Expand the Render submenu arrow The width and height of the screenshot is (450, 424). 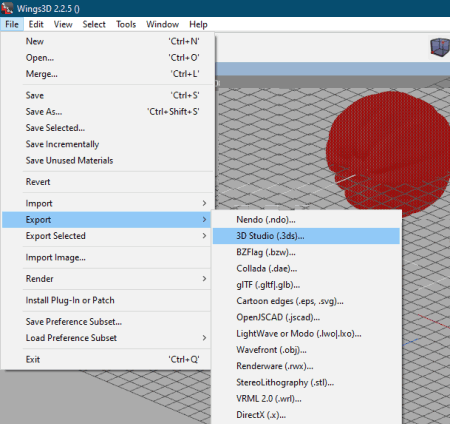pos(204,278)
